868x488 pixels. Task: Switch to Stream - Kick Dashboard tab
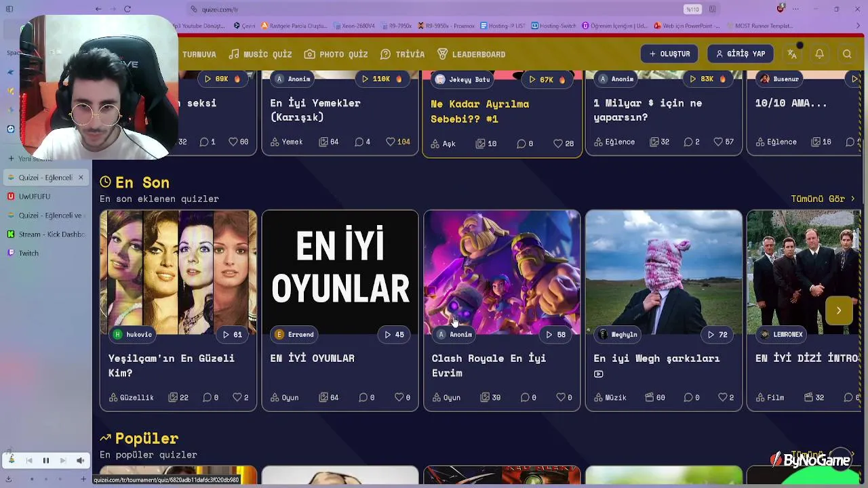45,235
